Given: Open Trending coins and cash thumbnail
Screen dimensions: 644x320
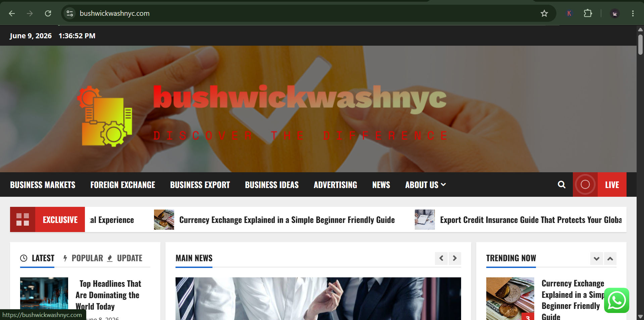Looking at the screenshot, I should point(510,299).
